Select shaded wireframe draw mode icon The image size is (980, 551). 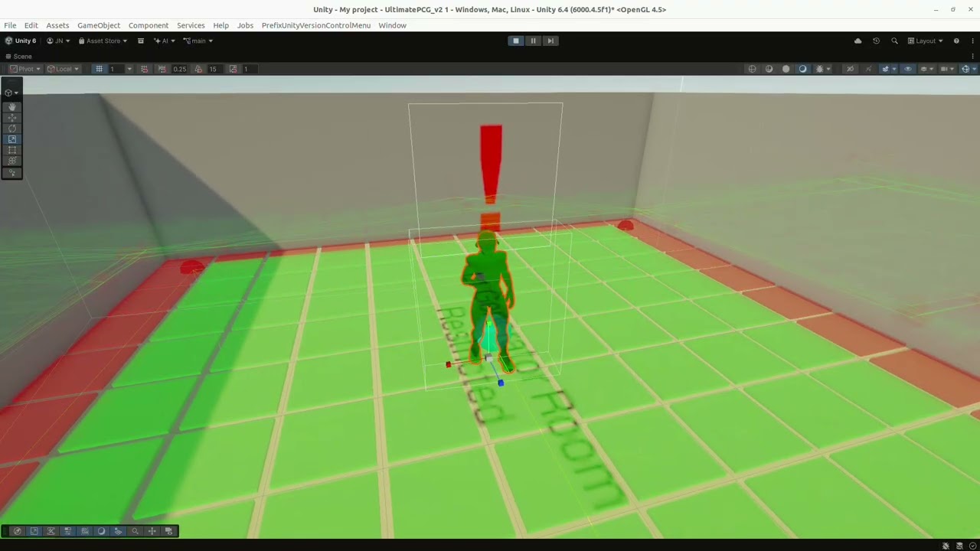[x=769, y=69]
